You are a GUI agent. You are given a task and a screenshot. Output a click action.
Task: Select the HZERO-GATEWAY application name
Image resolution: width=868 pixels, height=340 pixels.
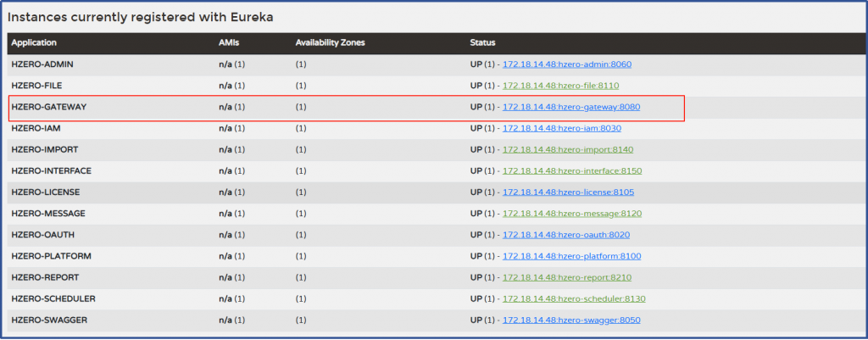(x=49, y=107)
